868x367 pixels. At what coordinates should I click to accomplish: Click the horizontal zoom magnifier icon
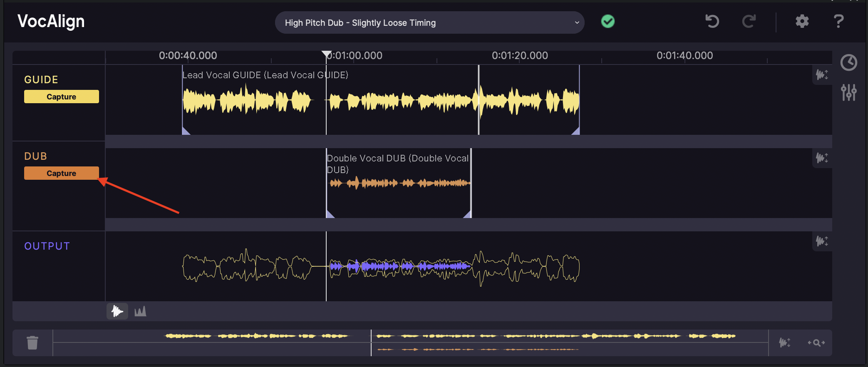point(816,343)
